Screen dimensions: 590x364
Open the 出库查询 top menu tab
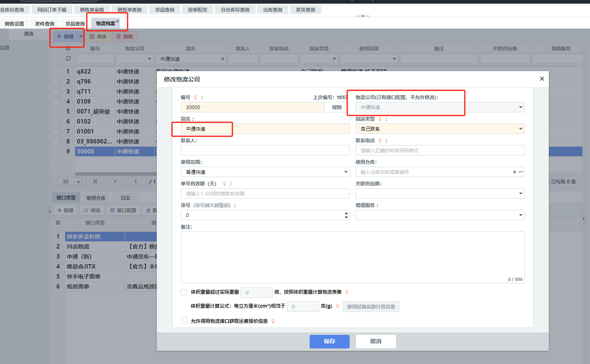coord(272,10)
